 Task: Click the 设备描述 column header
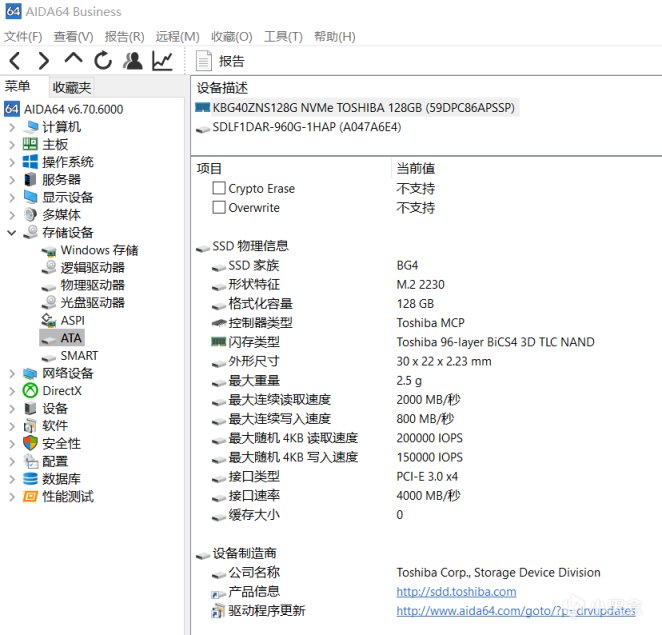tap(222, 88)
